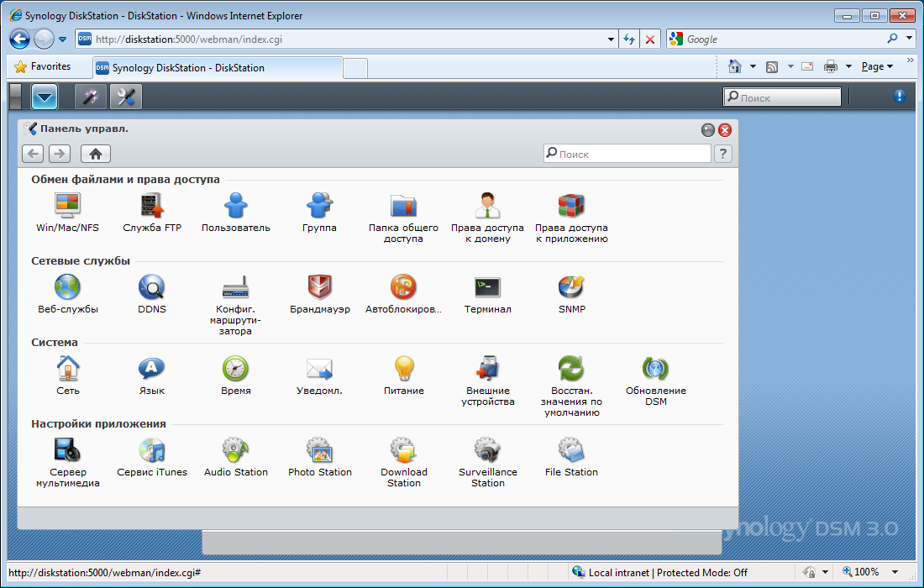Close the Панель управл. window
This screenshot has height=588, width=924.
(725, 130)
